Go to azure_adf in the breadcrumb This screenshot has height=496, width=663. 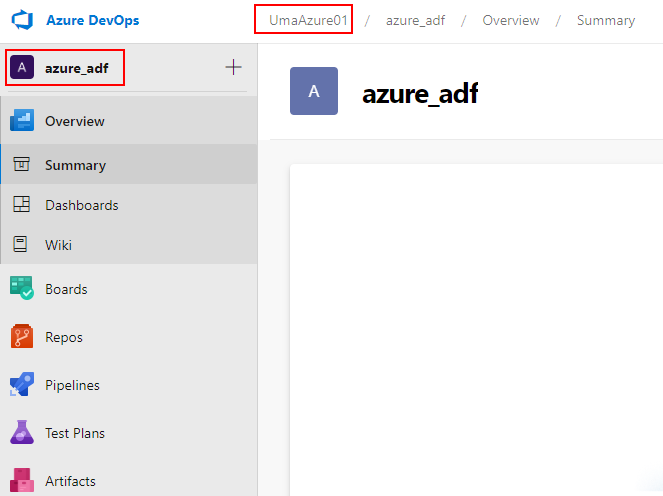click(415, 20)
